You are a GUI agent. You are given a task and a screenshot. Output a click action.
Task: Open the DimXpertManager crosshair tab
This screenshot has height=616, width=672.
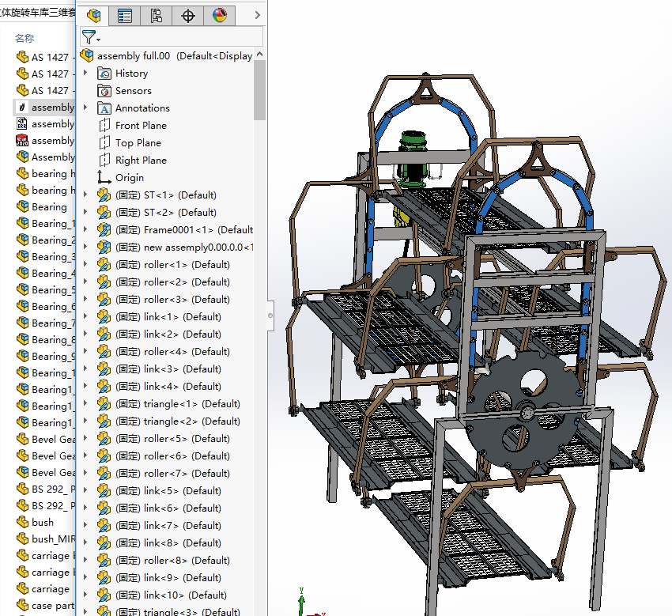[187, 15]
